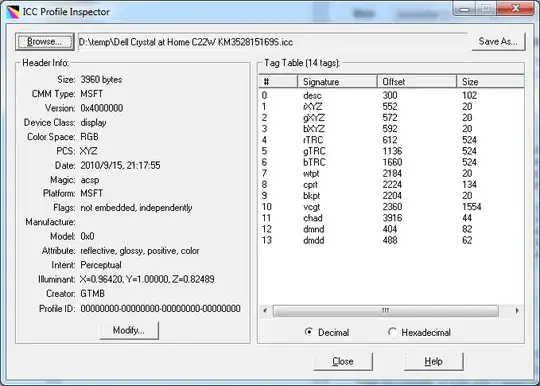540x386 pixels.
Task: Select the desc tag row
Action: click(391, 95)
